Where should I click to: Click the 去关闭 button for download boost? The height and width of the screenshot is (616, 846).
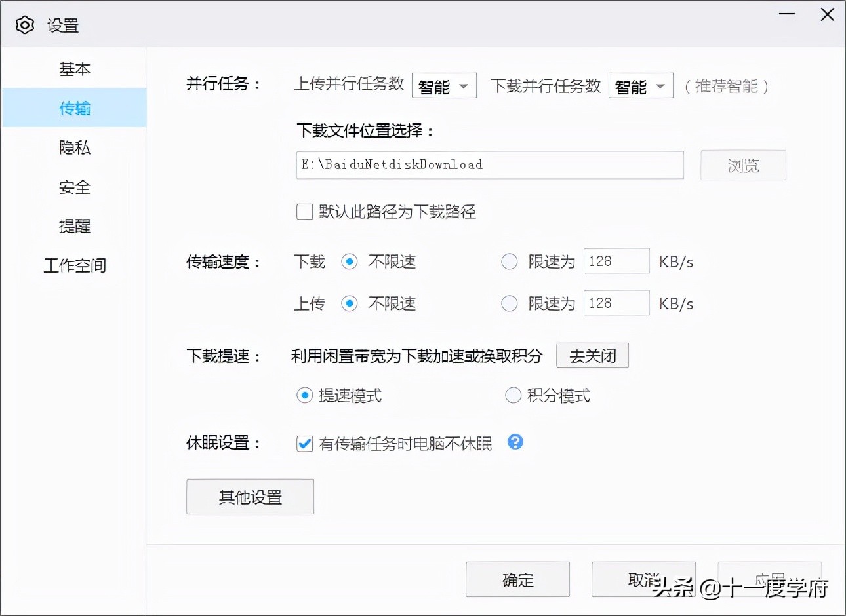(x=592, y=355)
